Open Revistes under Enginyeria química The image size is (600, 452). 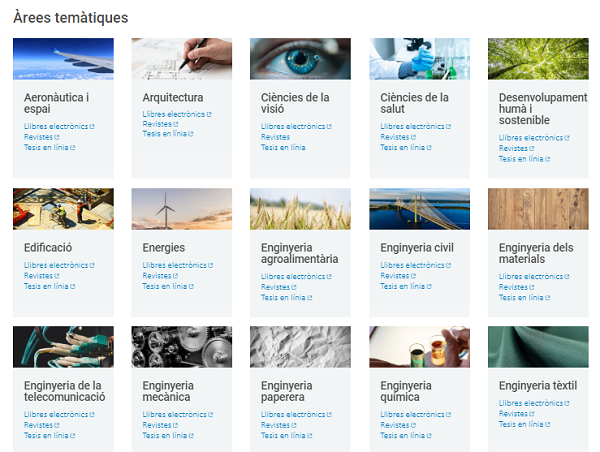pos(398,425)
